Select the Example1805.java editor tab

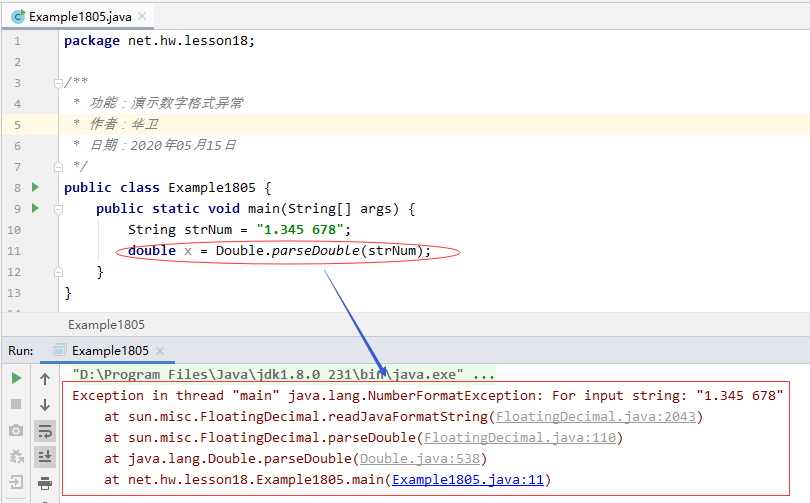pyautogui.click(x=79, y=17)
